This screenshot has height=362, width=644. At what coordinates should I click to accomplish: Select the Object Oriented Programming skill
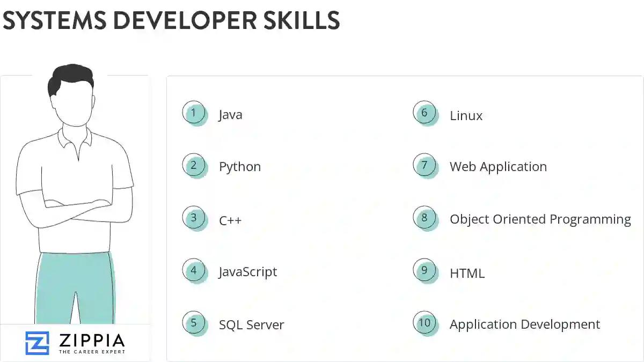(x=541, y=219)
